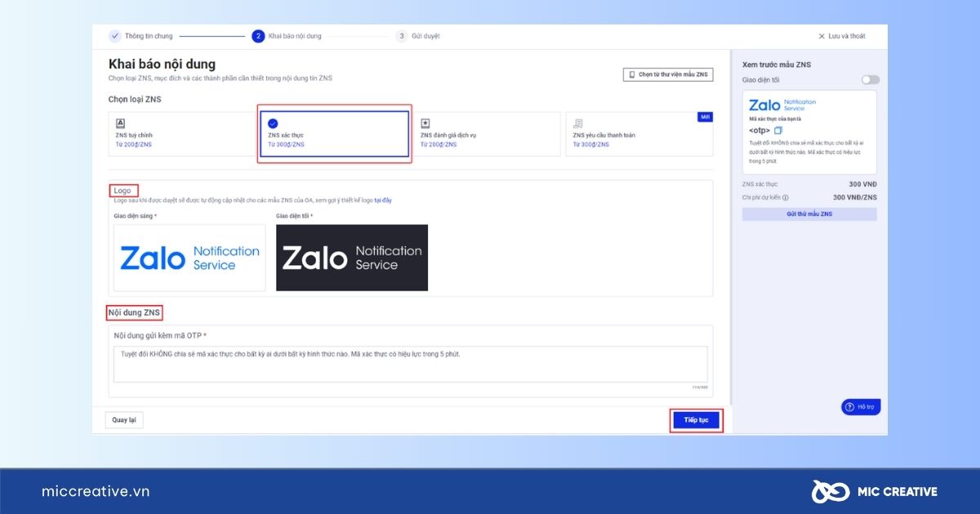
Task: Click the Mới badge on the payment card
Action: click(706, 117)
